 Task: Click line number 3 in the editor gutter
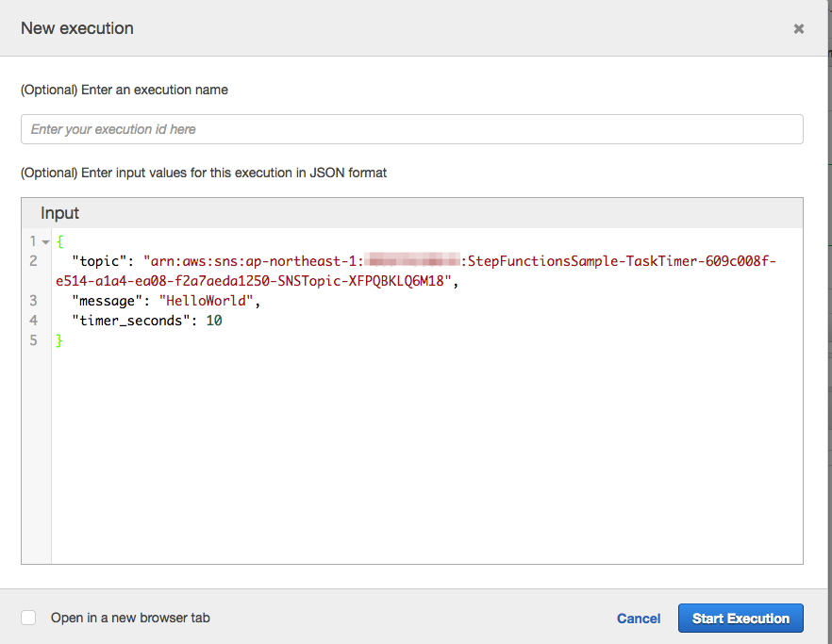pos(33,300)
